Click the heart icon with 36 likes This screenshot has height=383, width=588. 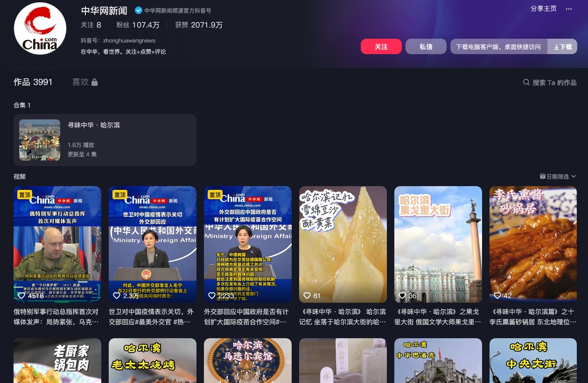click(x=402, y=296)
